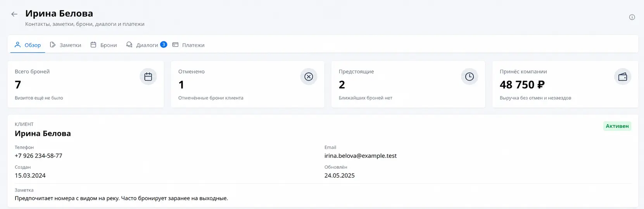This screenshot has width=644, height=209.
Task: Switch to the Брони tab
Action: click(104, 45)
